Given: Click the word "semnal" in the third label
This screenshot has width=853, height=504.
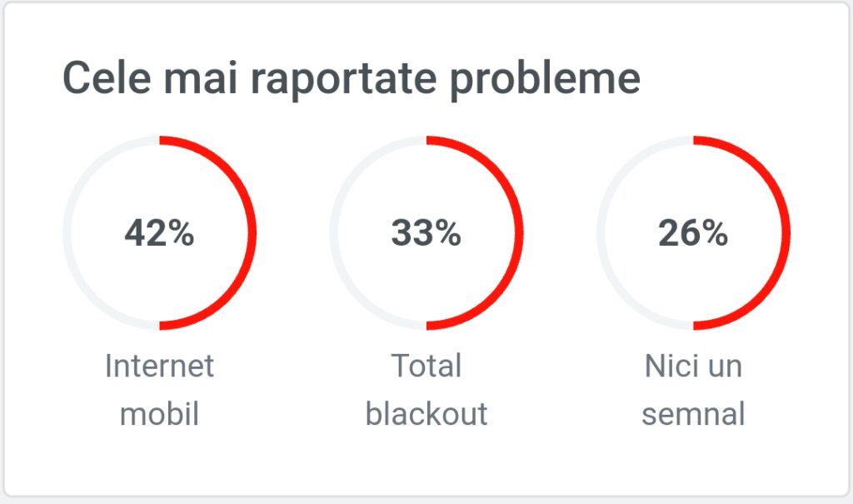Looking at the screenshot, I should (694, 415).
